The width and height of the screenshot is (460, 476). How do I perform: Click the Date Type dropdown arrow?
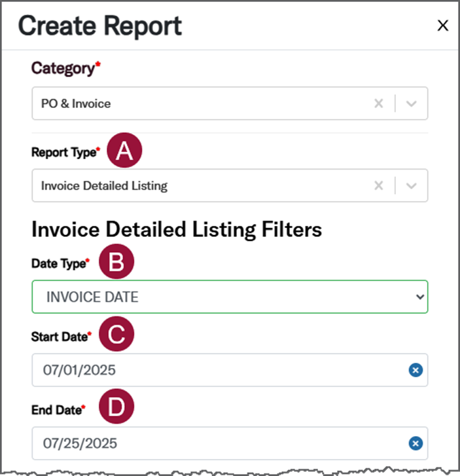[x=419, y=297]
